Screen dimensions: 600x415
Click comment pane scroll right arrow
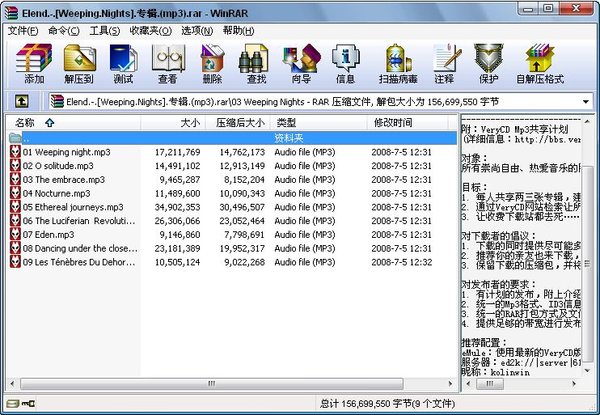click(574, 383)
